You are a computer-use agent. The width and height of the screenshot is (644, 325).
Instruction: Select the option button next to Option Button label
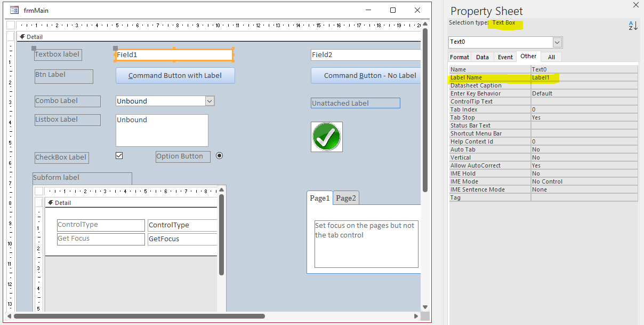(219, 156)
